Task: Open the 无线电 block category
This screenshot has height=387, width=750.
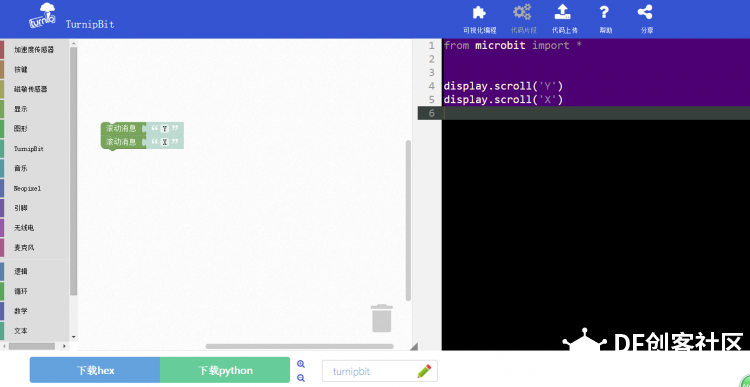Action: (34, 228)
